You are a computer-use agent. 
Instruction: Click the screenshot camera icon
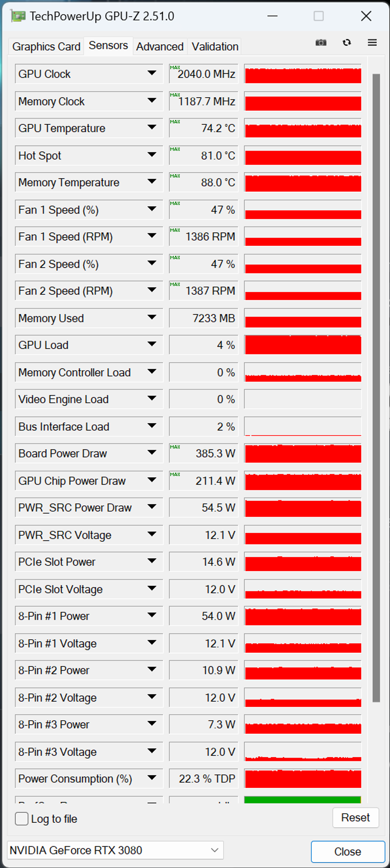click(321, 42)
